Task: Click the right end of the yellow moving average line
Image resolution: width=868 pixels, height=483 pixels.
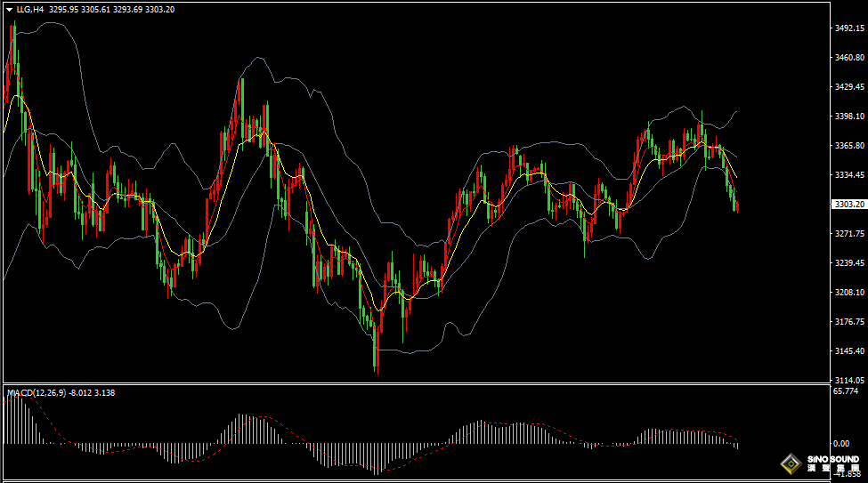Action: 736,177
